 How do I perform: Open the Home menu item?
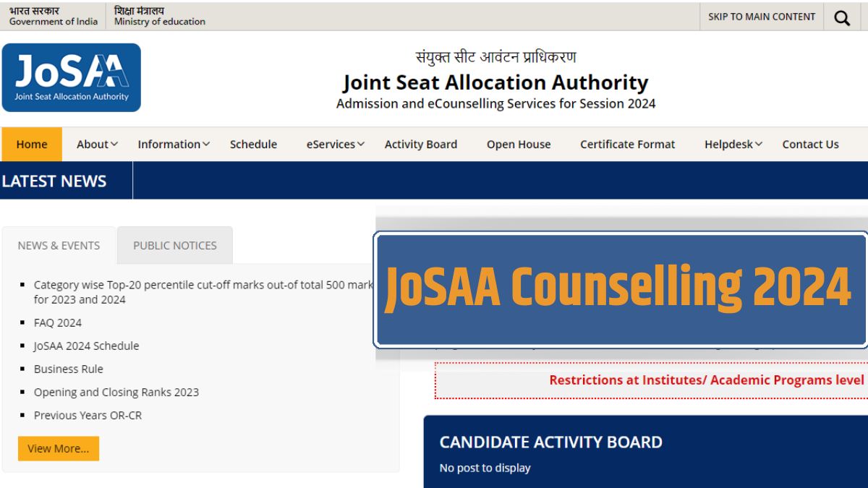point(31,144)
